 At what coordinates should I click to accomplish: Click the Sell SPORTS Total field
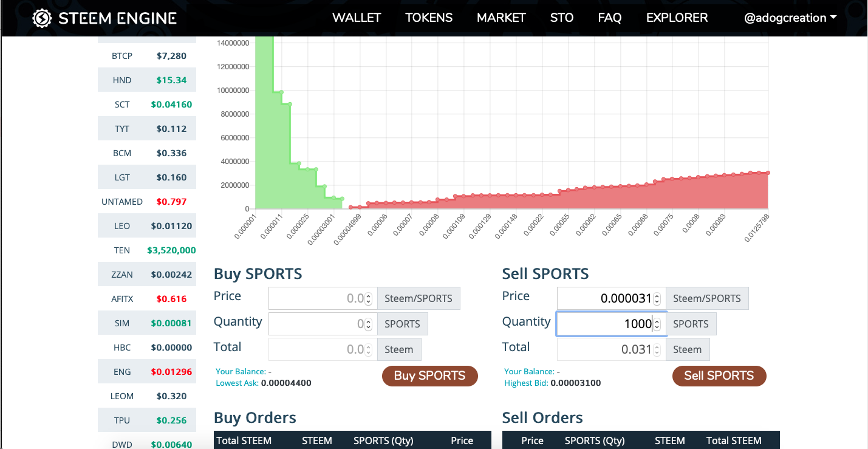click(612, 349)
